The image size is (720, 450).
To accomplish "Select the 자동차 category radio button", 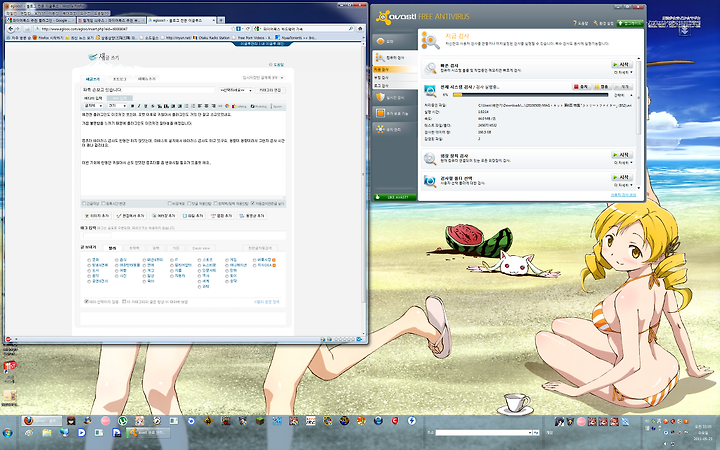I will (172, 276).
